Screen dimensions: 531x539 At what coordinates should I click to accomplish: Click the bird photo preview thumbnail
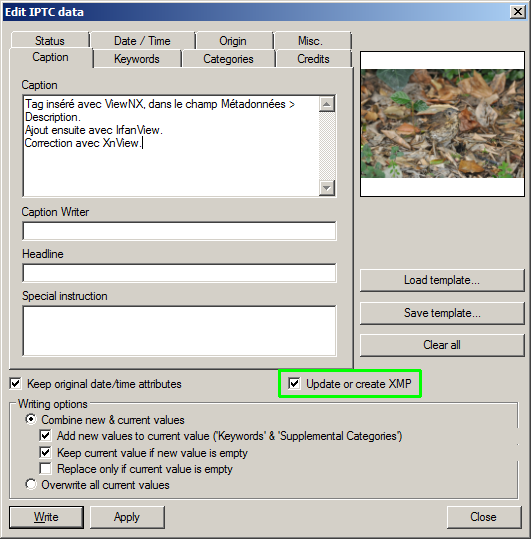point(442,124)
